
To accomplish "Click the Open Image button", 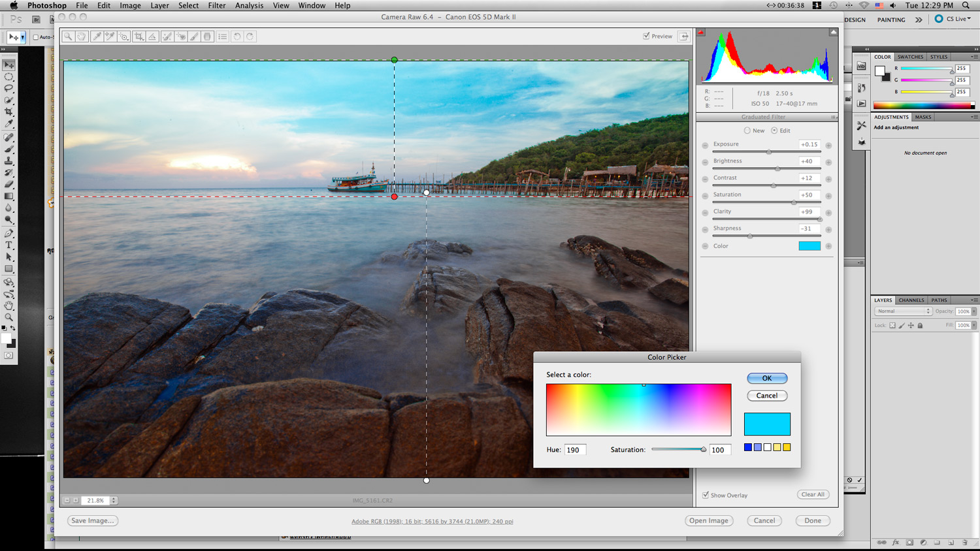I will coord(708,520).
